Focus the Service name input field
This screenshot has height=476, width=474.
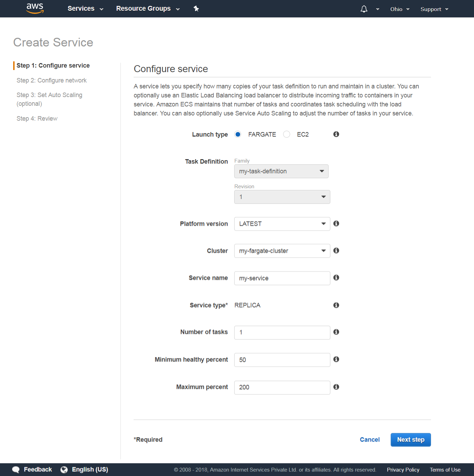click(x=282, y=278)
